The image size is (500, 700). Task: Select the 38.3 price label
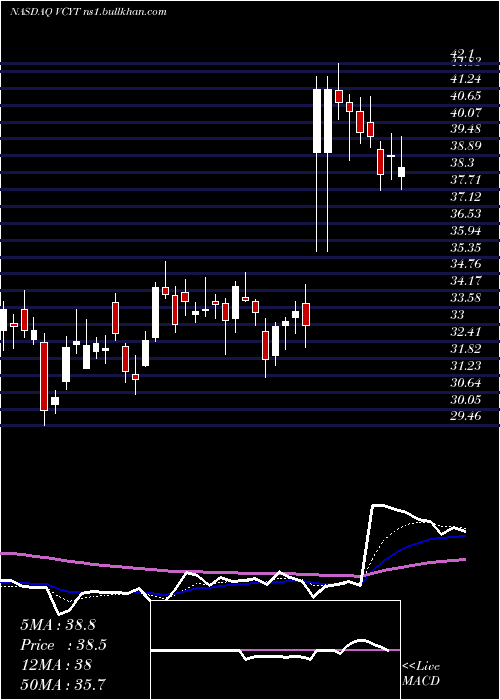click(x=461, y=163)
